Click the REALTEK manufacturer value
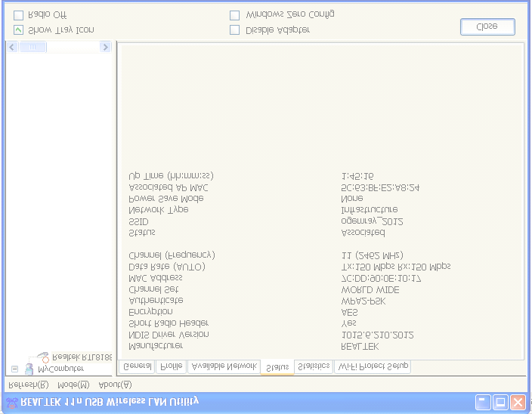 pos(360,347)
